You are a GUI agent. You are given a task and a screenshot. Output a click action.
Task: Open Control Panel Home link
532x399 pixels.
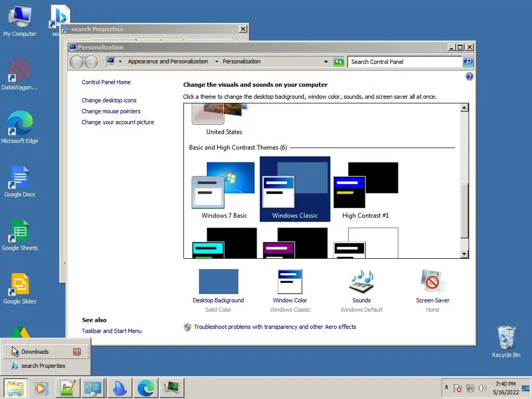click(x=106, y=82)
